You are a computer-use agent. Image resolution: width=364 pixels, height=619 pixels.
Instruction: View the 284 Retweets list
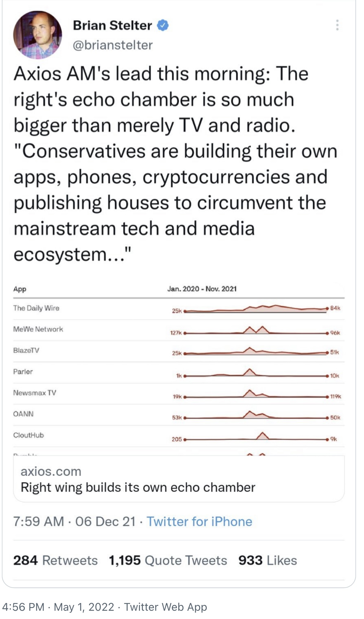click(55, 561)
